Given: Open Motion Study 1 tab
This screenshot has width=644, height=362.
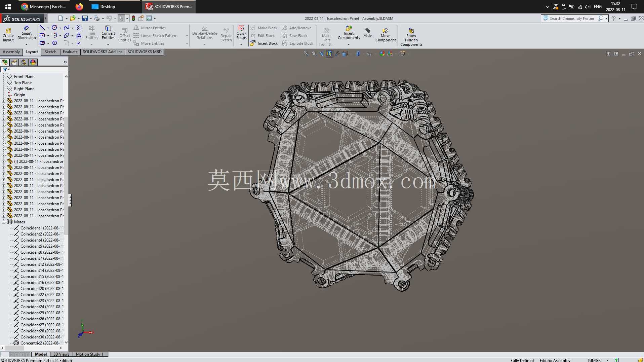Looking at the screenshot, I should click(x=89, y=354).
